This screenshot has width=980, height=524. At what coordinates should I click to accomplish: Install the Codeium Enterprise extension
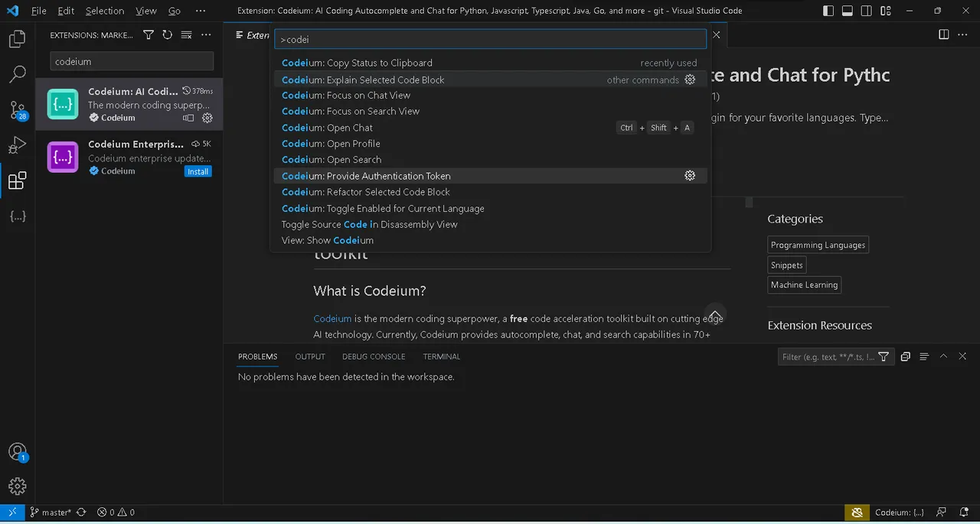coord(198,171)
